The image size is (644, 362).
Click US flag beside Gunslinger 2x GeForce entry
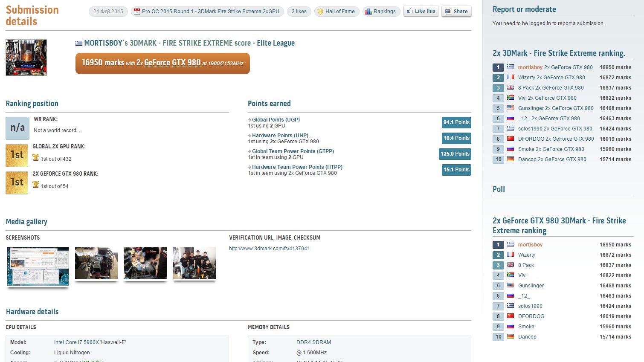point(511,108)
